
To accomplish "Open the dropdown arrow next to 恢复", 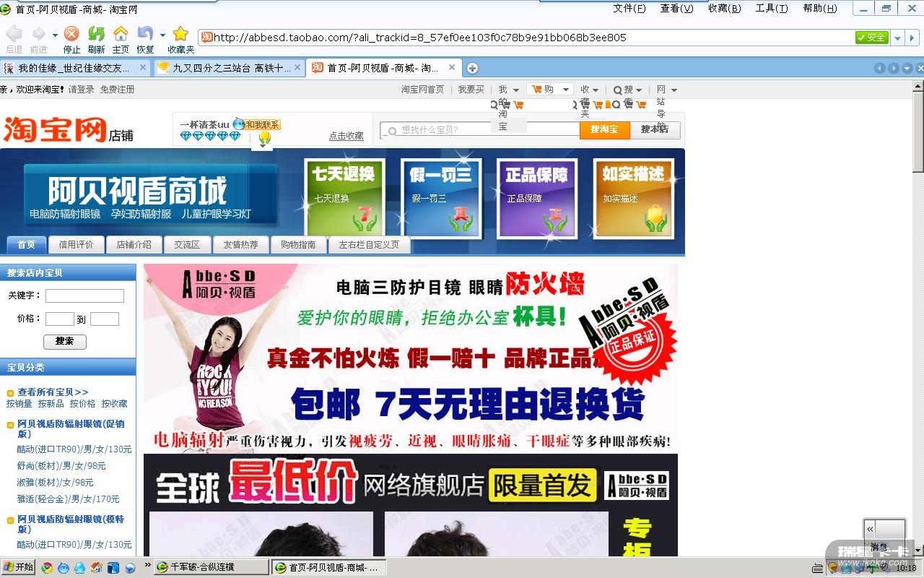I will click(x=162, y=35).
